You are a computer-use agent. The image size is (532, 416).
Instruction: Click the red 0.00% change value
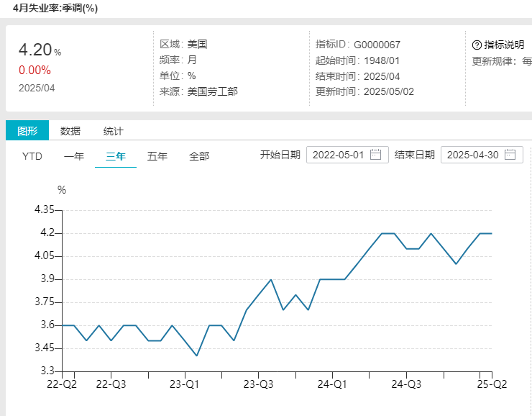[x=35, y=71]
